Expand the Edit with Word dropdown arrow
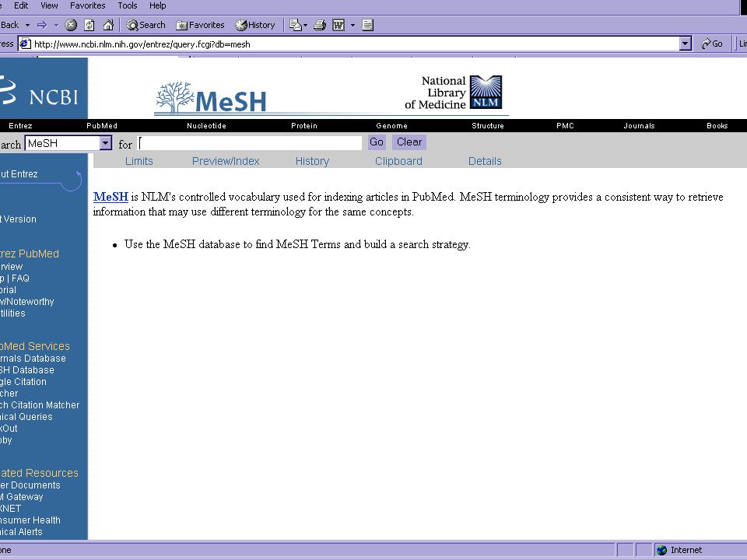Screen dimensions: 747x560 pyautogui.click(x=352, y=25)
